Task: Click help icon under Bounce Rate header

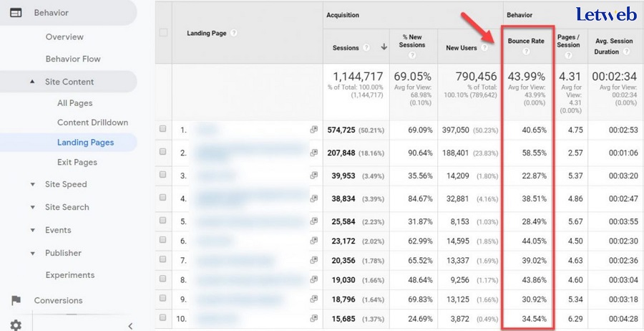Action: click(526, 52)
